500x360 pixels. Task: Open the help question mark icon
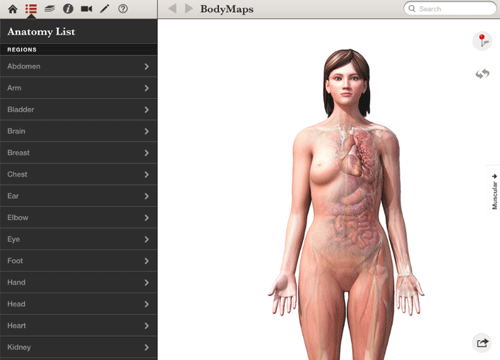tap(123, 9)
